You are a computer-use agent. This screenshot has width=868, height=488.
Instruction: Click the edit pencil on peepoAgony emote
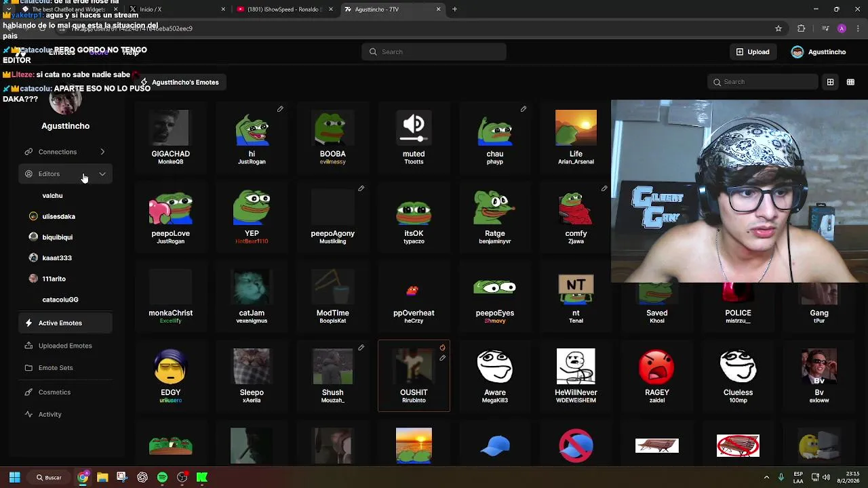pyautogui.click(x=361, y=188)
